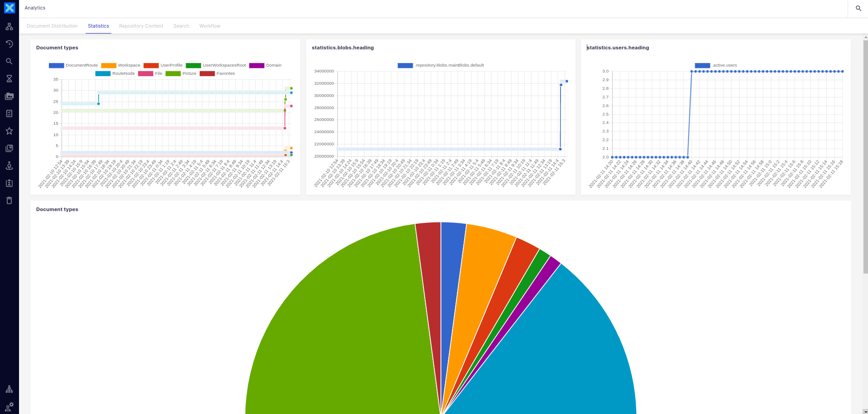Open the sidebar Search magnifier icon
Image resolution: width=868 pixels, height=414 pixels.
pyautogui.click(x=9, y=61)
